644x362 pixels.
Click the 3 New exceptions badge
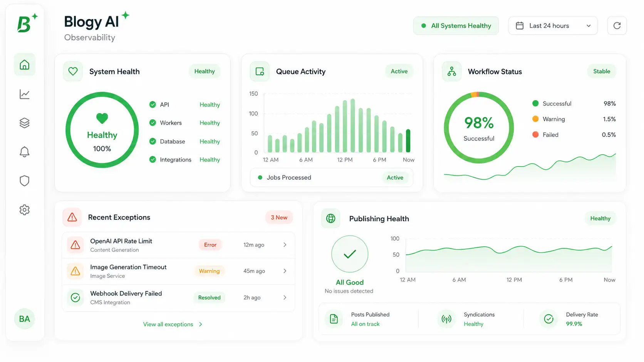pos(279,217)
